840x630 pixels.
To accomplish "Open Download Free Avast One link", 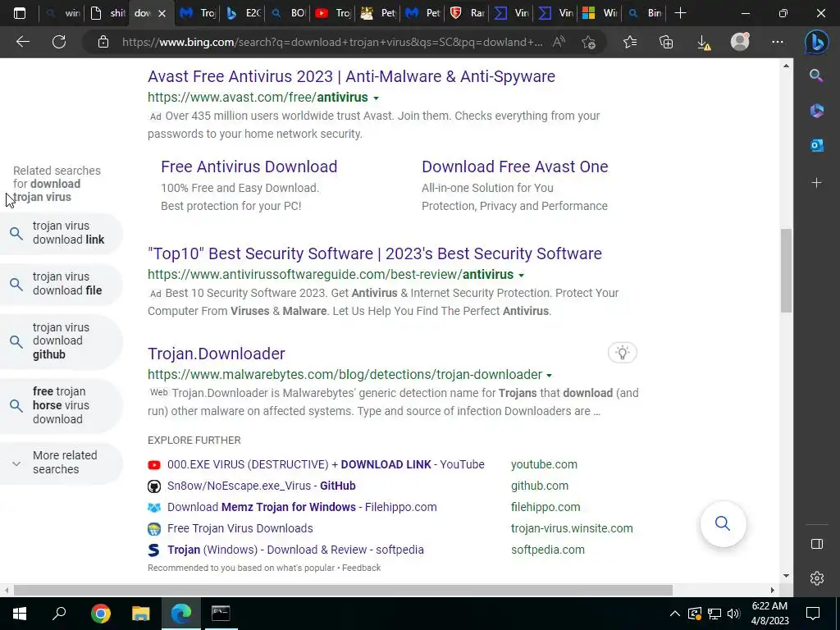I will pyautogui.click(x=515, y=167).
